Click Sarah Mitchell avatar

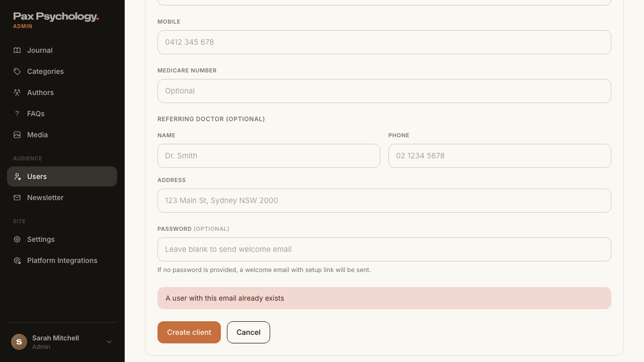click(x=19, y=342)
